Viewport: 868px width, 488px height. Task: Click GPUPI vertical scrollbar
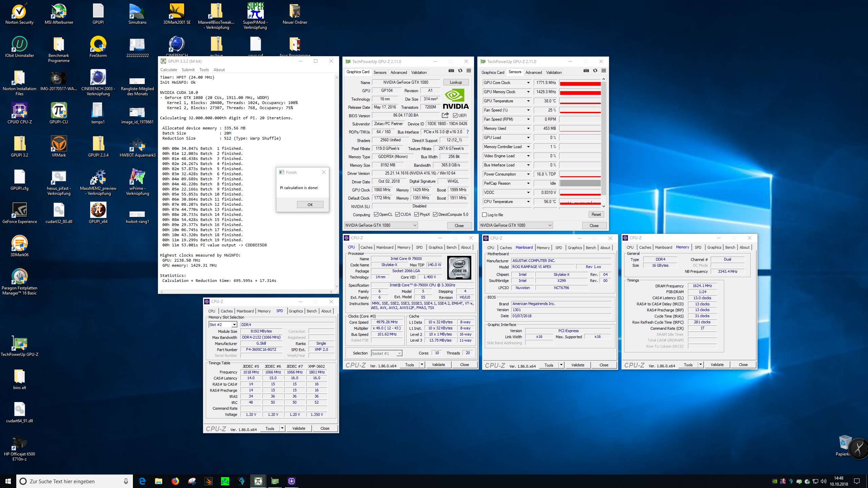tap(336, 182)
